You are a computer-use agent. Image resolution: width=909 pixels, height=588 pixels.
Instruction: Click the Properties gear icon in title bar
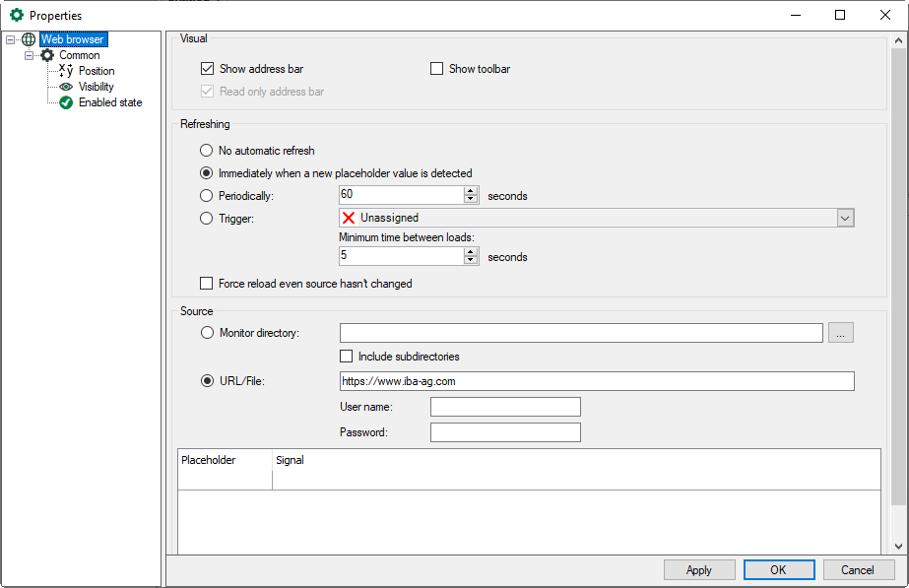tap(16, 15)
